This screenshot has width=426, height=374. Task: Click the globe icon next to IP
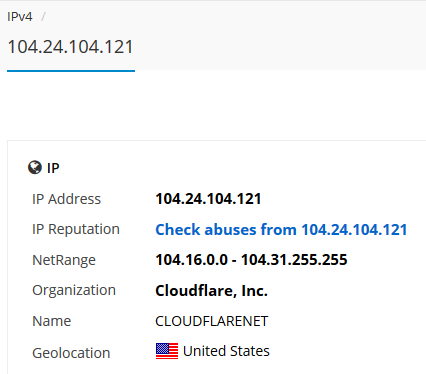(35, 168)
